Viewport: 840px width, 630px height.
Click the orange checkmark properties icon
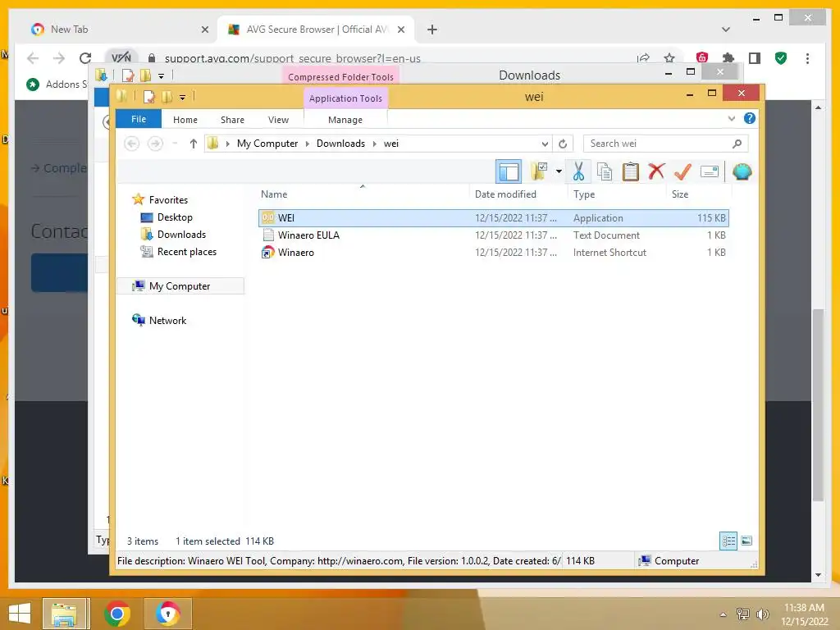682,172
